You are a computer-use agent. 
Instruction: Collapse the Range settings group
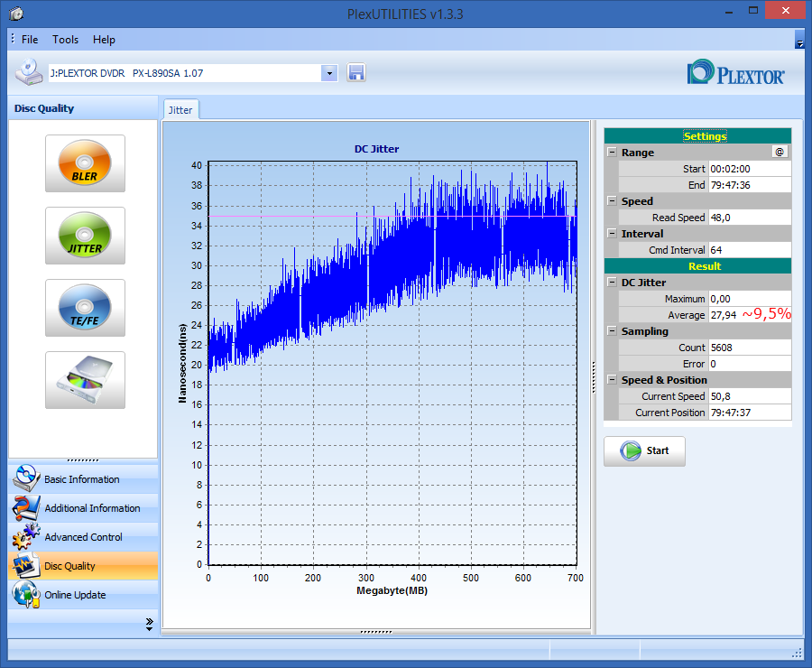pyautogui.click(x=612, y=153)
